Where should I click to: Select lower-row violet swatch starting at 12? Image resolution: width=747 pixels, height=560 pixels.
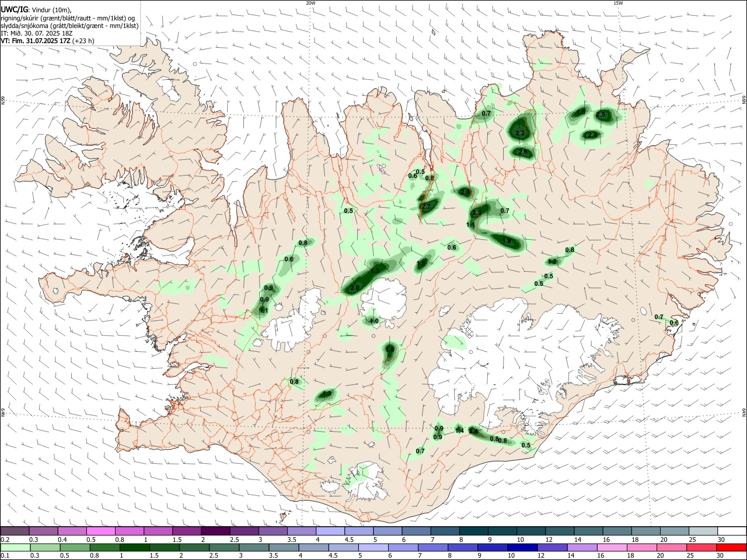click(551, 547)
